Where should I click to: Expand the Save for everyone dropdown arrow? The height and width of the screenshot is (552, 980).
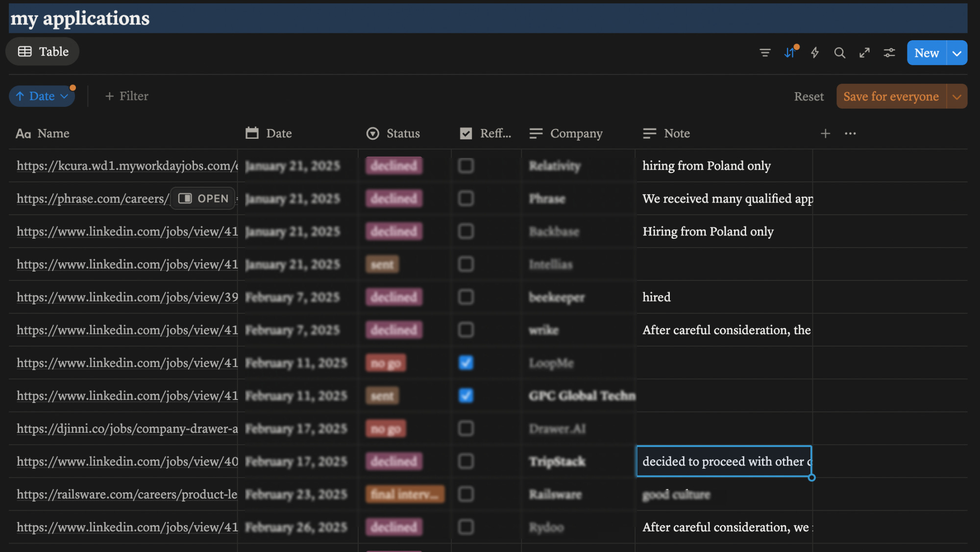[956, 97]
